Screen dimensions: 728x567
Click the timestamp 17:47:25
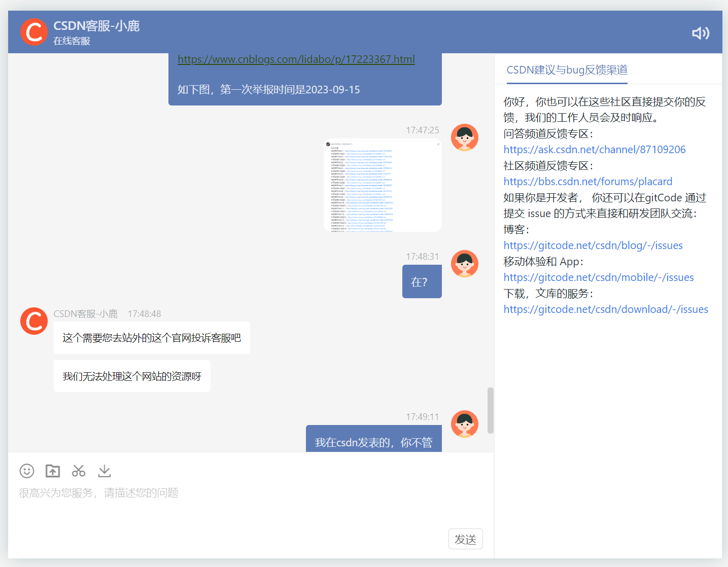click(x=423, y=130)
